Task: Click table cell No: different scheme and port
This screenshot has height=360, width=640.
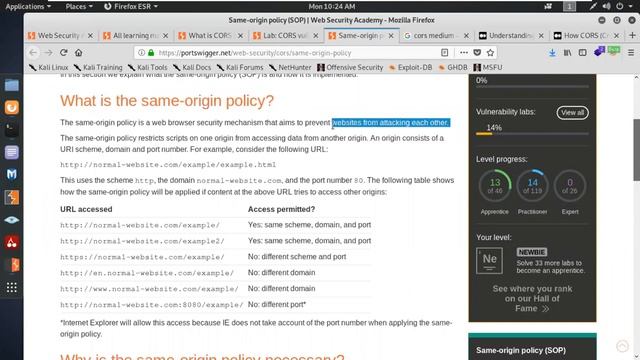Action: pos(297,257)
